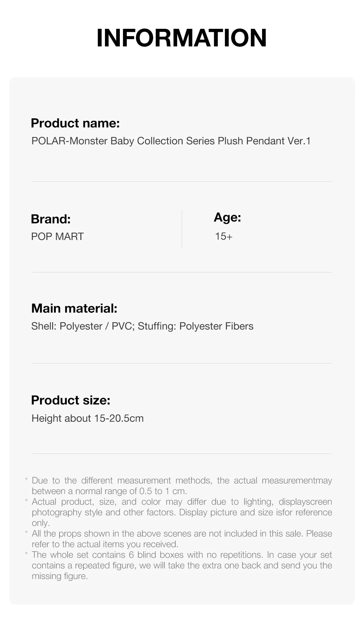Click the divider line below Main material section
This screenshot has width=364, height=625.
[182, 363]
